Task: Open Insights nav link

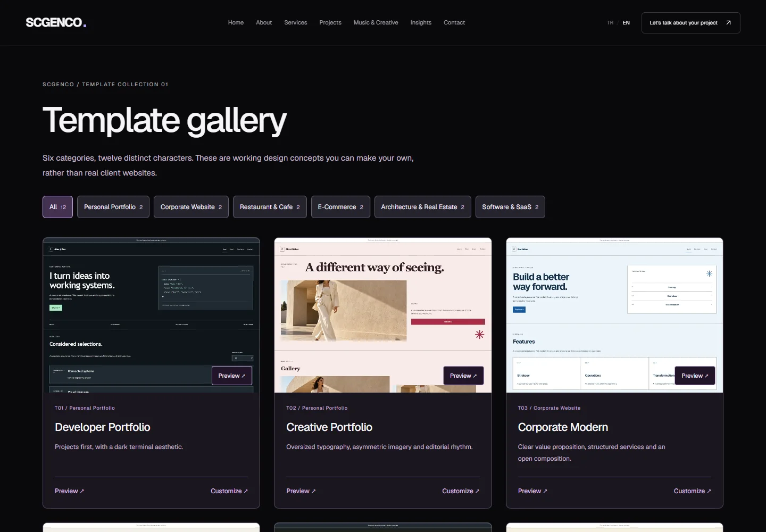Action: coord(421,22)
